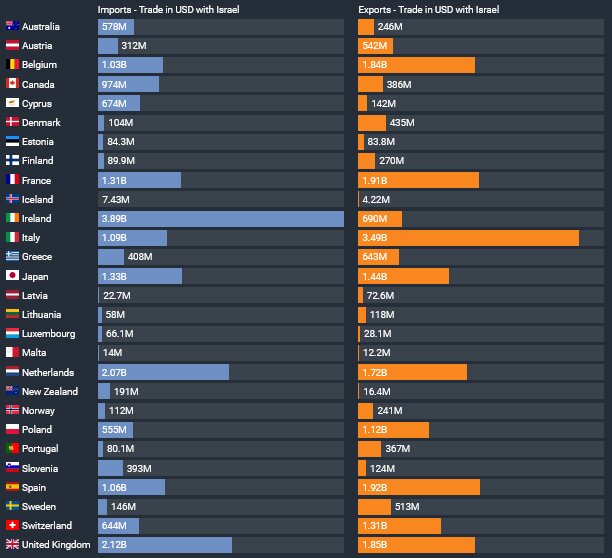This screenshot has height=558, width=612.
Task: Click the Sweden flag icon
Action: [x=12, y=507]
